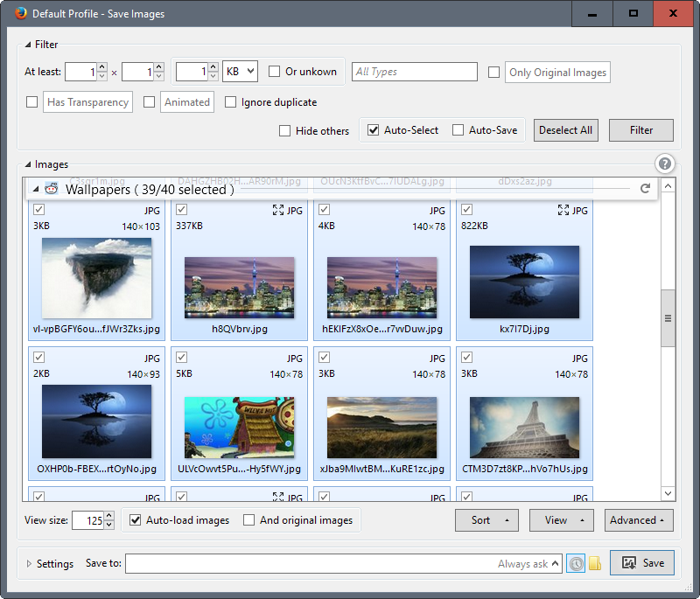Click the image list scrollbar thumb
Image resolution: width=700 pixels, height=599 pixels.
(668, 318)
